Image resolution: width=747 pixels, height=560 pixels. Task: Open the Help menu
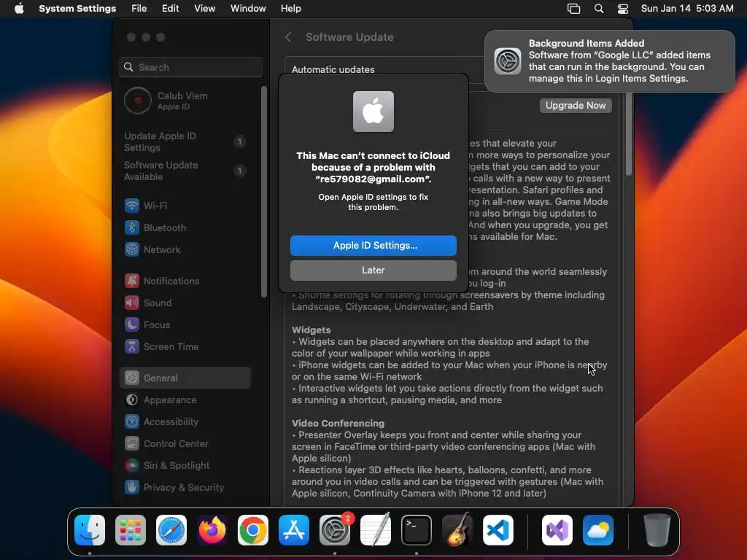point(290,9)
